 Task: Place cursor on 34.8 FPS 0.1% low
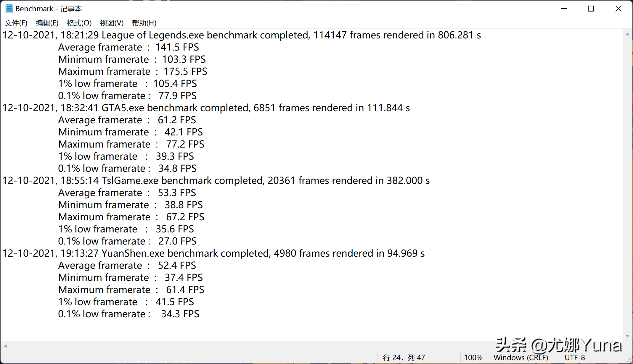pos(177,169)
